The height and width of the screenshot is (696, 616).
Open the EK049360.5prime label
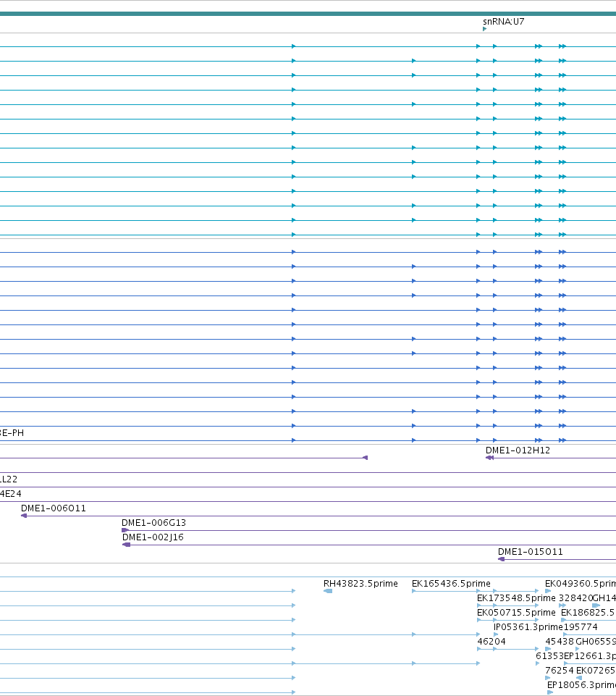point(581,584)
